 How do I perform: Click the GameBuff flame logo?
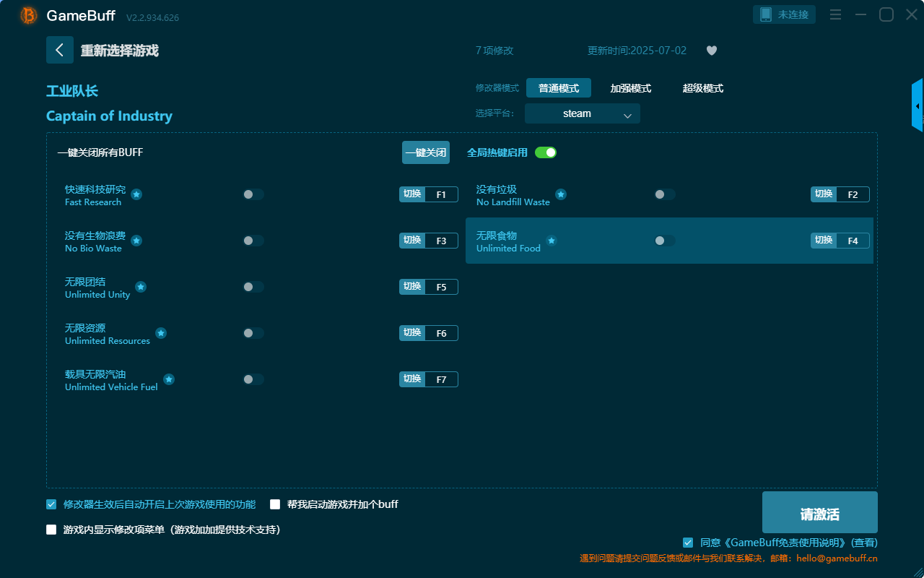[28, 14]
